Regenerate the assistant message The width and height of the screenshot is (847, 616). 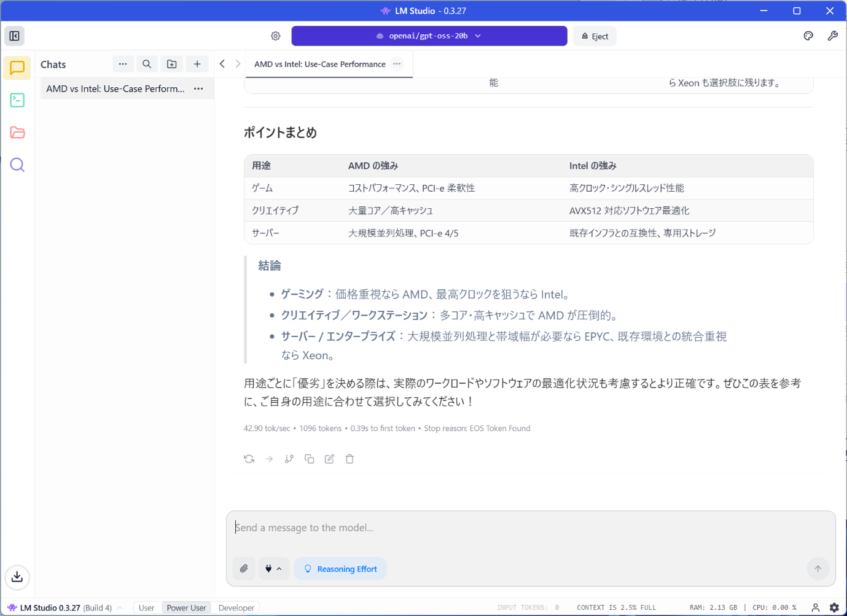click(x=249, y=459)
